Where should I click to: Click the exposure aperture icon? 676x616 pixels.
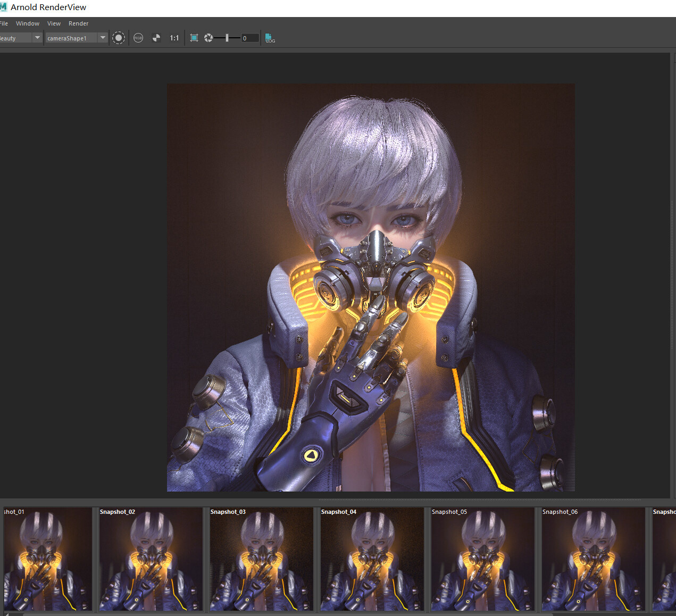[208, 38]
